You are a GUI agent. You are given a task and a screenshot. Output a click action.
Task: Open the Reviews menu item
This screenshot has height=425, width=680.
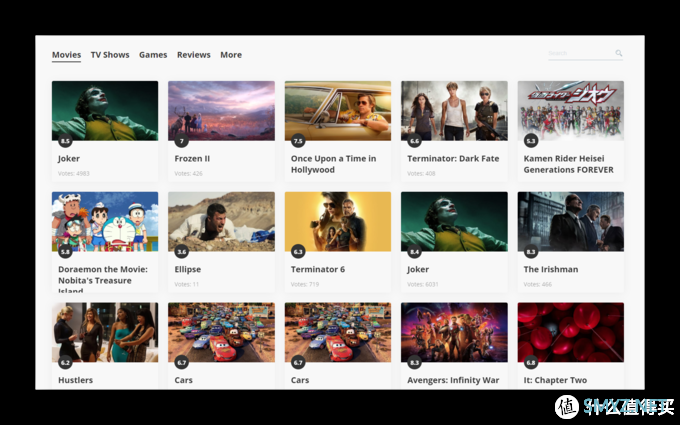(x=193, y=55)
